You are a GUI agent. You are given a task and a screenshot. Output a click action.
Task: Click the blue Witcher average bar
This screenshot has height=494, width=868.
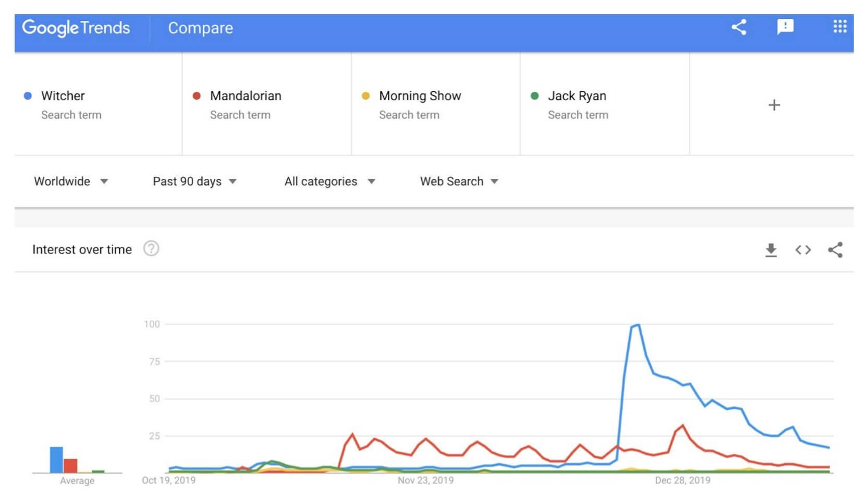pyautogui.click(x=56, y=460)
